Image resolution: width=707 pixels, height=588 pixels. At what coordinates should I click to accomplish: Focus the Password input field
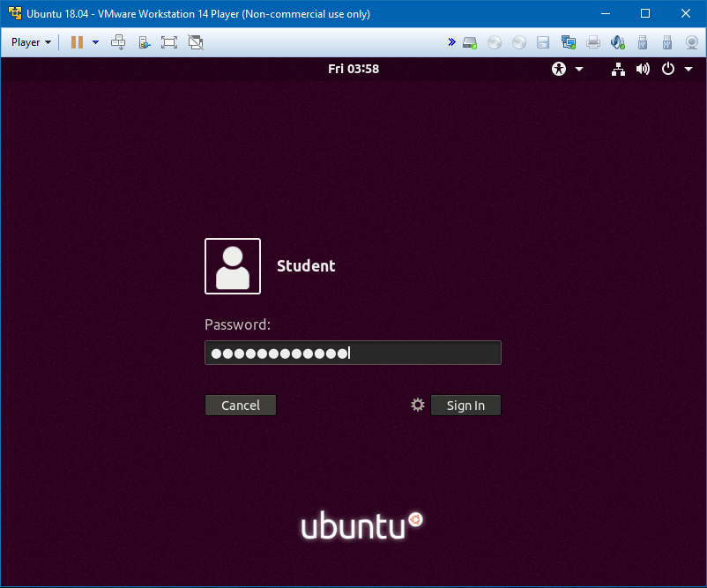(353, 353)
